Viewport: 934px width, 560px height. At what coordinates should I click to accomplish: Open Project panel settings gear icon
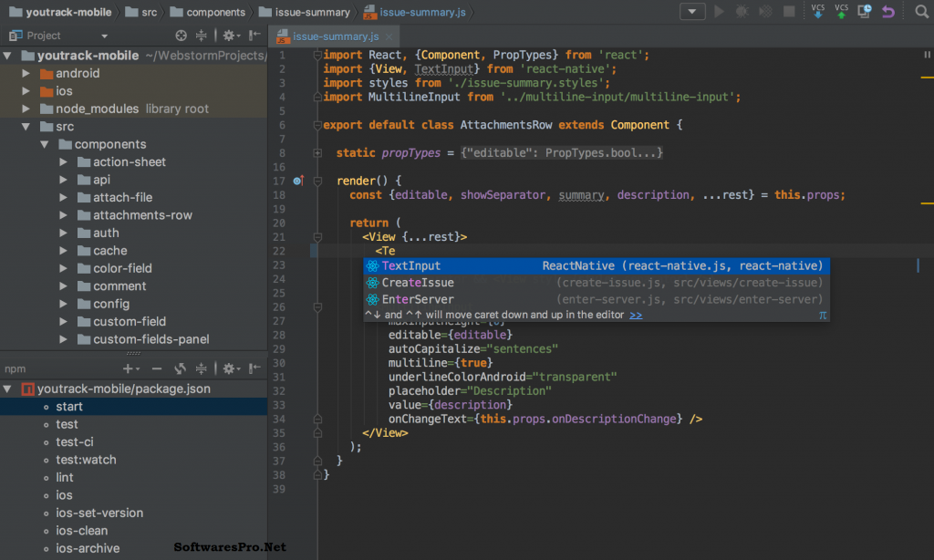pos(229,35)
